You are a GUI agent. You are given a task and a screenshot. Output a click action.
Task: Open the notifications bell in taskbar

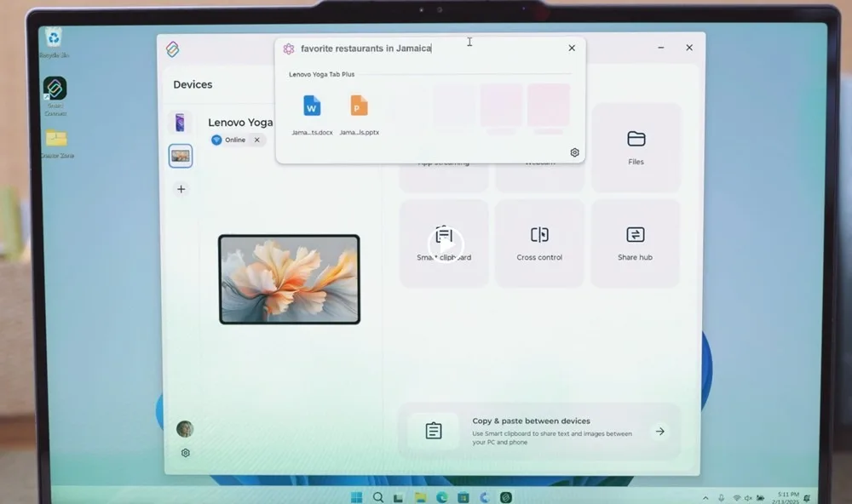(x=808, y=498)
